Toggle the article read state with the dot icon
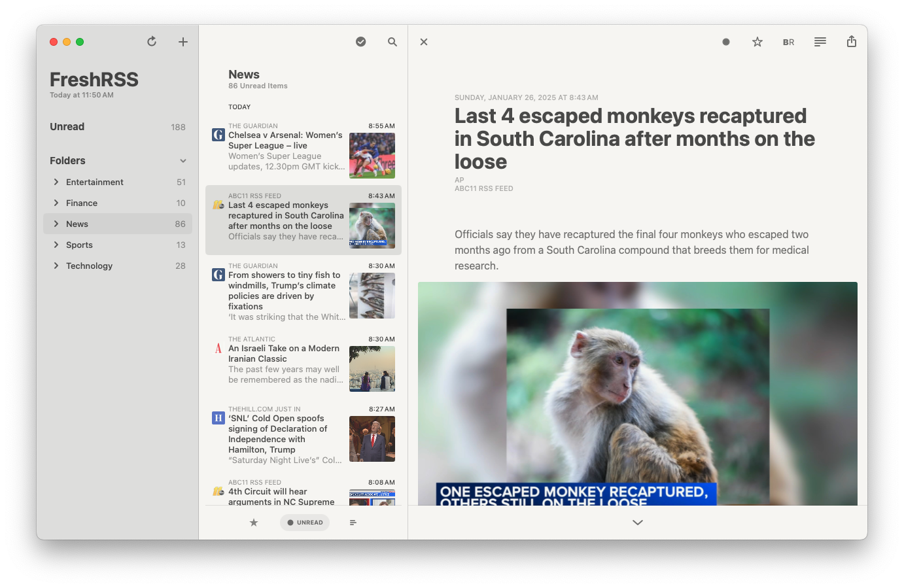This screenshot has height=588, width=904. pos(725,41)
